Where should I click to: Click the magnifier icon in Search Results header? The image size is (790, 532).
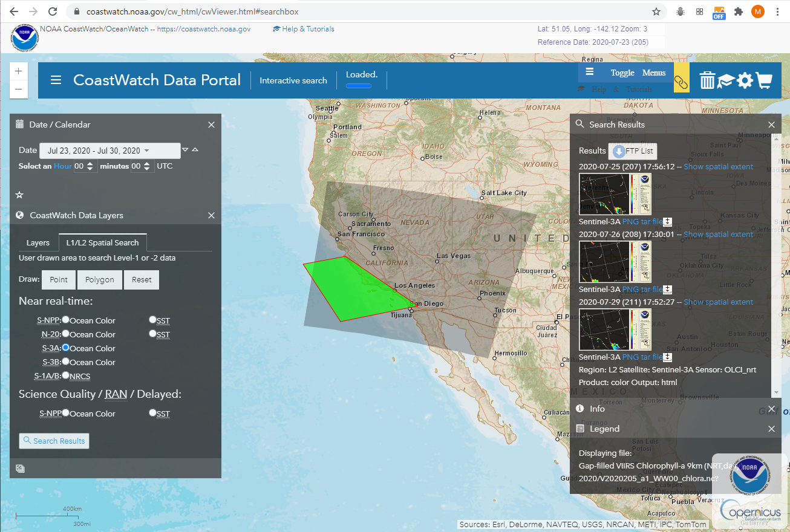[579, 124]
